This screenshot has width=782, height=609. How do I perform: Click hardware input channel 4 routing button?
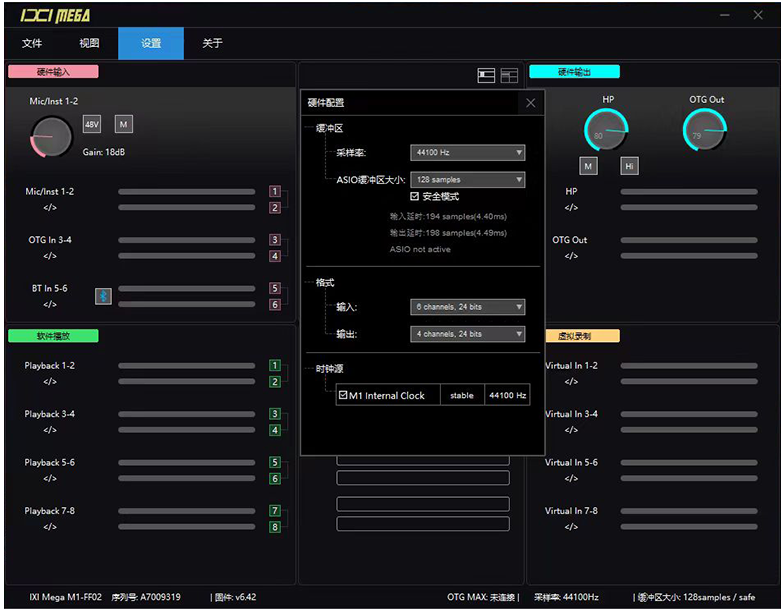pyautogui.click(x=275, y=256)
